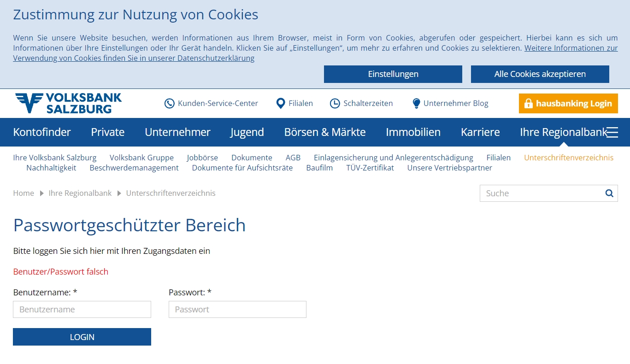Open TÜV-Zertifikat submenu item
The height and width of the screenshot is (364, 630).
click(x=370, y=168)
